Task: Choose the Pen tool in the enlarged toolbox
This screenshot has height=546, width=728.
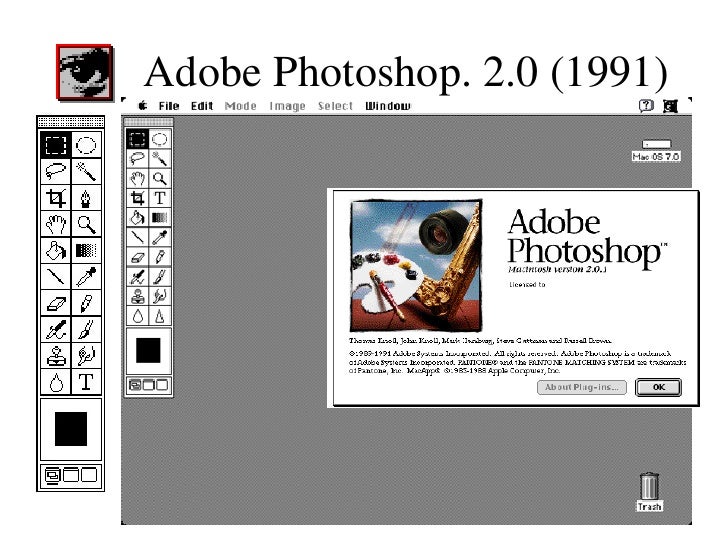Action: (x=86, y=198)
